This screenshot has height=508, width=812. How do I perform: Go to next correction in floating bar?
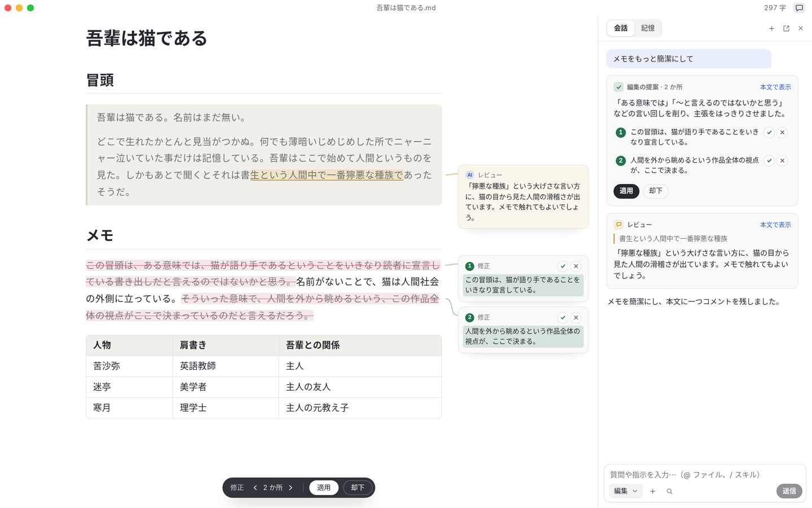tap(291, 488)
